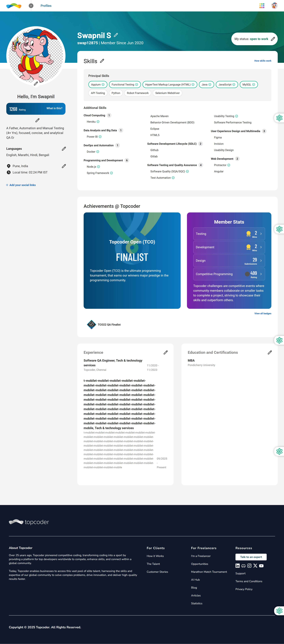Expand navigation with the header chevron button
Image resolution: width=284 pixels, height=644 pixels.
[31, 6]
